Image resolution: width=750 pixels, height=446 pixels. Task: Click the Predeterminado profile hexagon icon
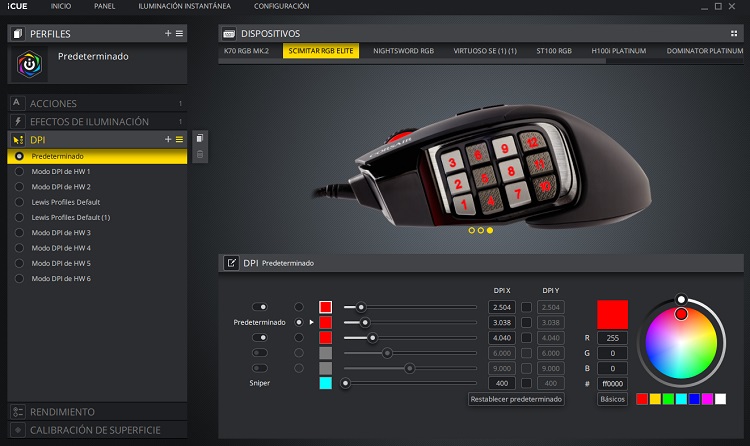[29, 66]
